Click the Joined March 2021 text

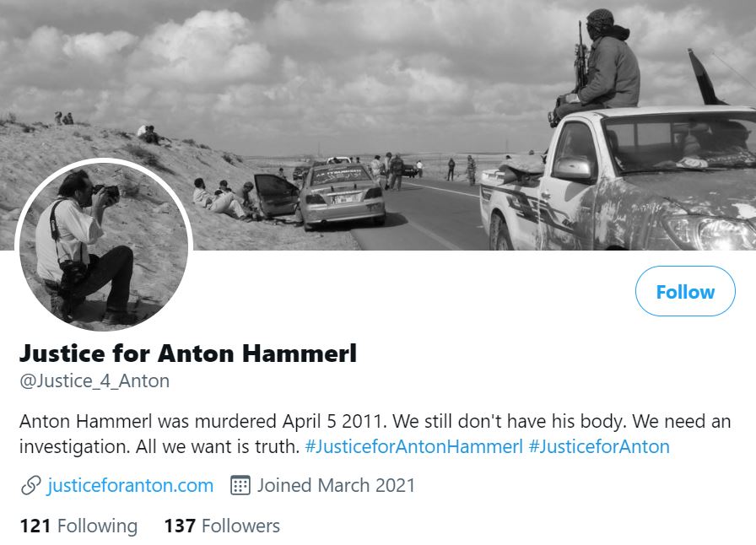[x=336, y=485]
